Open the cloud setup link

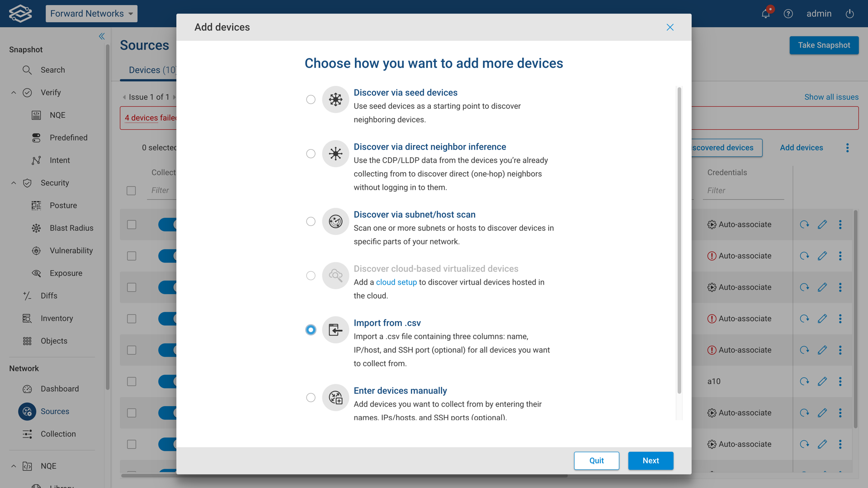(396, 282)
